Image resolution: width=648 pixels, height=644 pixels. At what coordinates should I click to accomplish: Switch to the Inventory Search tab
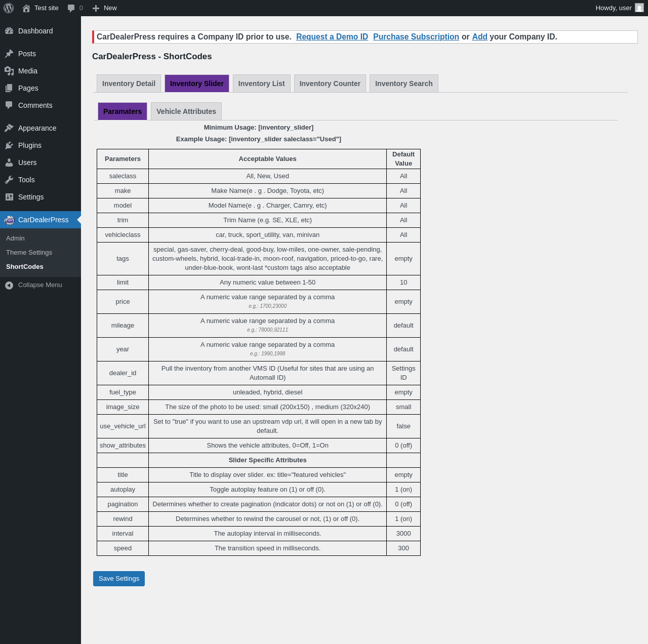[404, 84]
